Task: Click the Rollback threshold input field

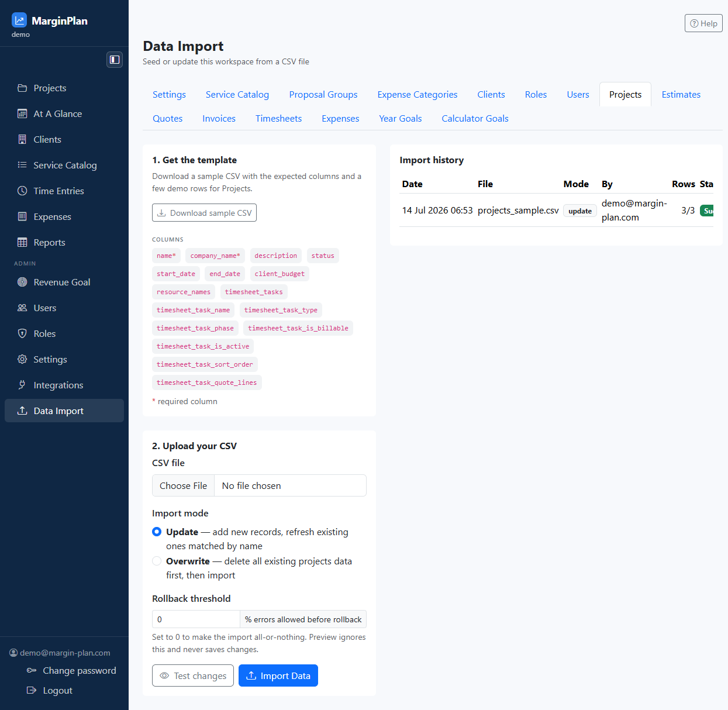Action: 196,619
